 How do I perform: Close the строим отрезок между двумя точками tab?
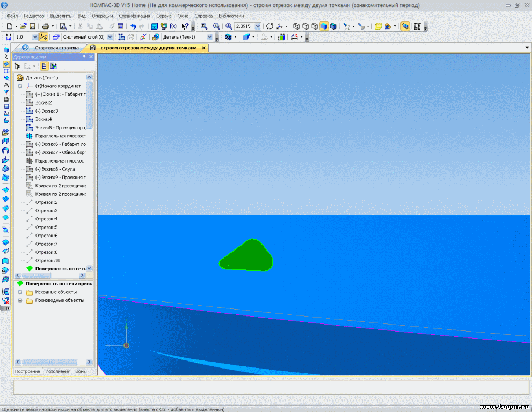click(x=203, y=48)
